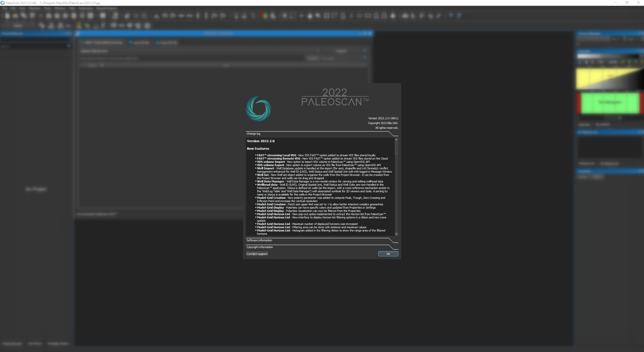Image resolution: width=644 pixels, height=352 pixels.
Task: Open the Help menu
Action: pyautogui.click(x=72, y=8)
